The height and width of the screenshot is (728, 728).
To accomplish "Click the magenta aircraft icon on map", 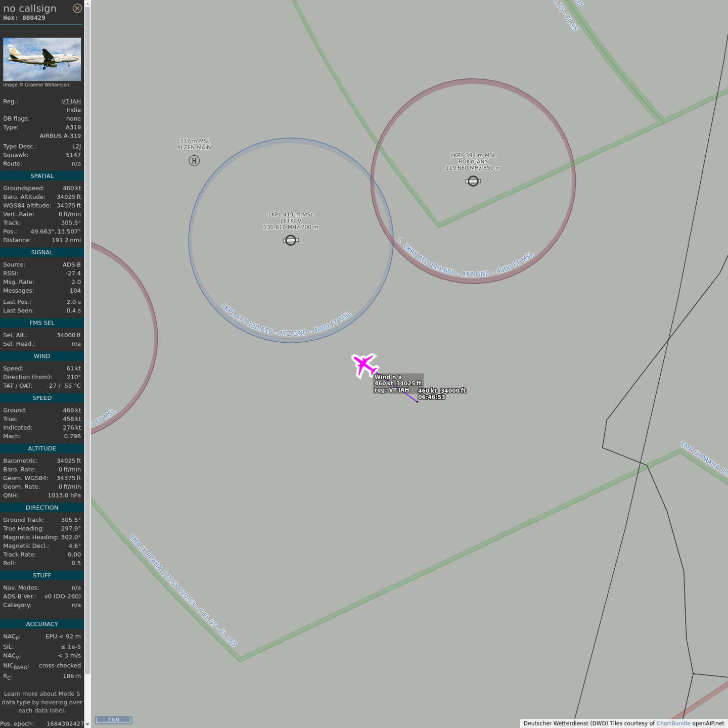I will coord(364,365).
